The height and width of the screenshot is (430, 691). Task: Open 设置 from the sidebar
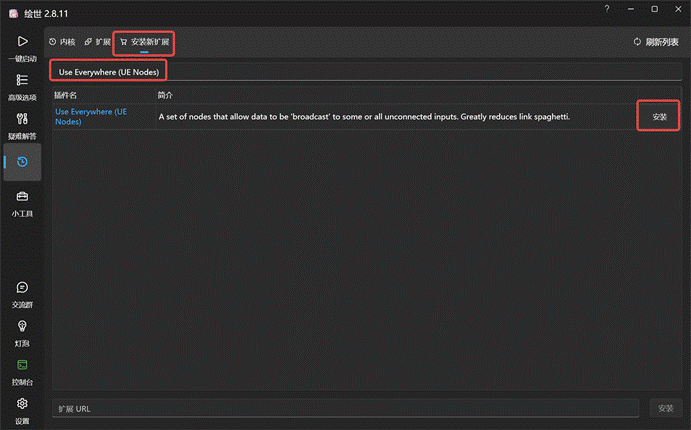pos(22,409)
